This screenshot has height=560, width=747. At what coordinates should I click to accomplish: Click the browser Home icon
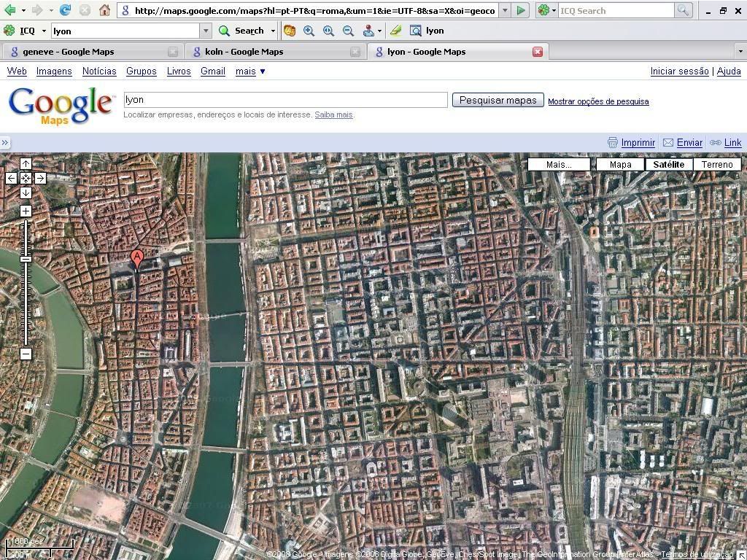(x=104, y=10)
